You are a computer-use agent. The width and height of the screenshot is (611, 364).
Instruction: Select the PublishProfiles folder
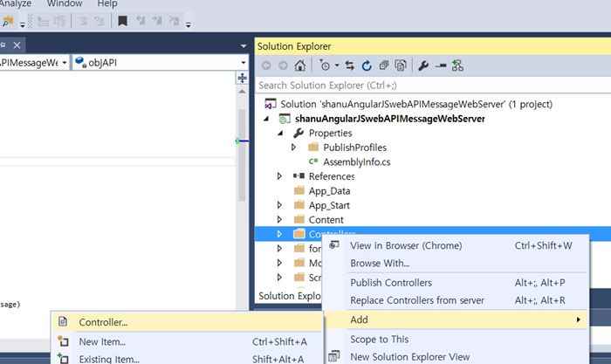[x=354, y=148]
